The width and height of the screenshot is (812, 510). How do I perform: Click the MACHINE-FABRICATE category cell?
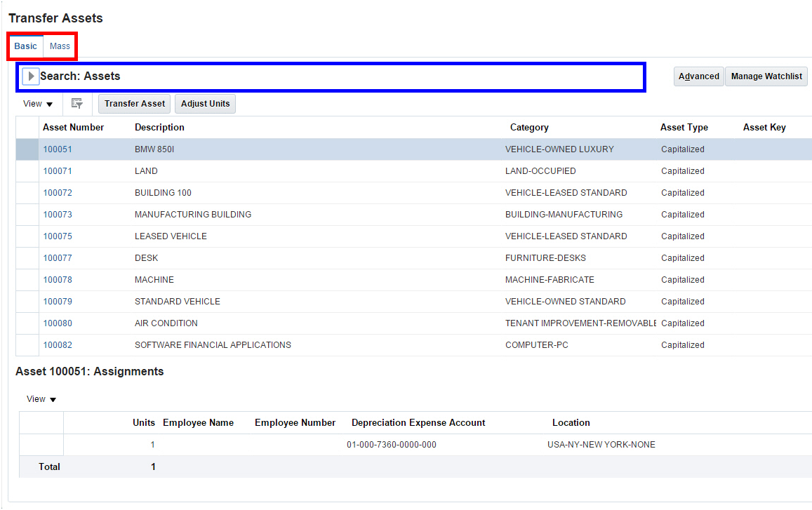550,280
